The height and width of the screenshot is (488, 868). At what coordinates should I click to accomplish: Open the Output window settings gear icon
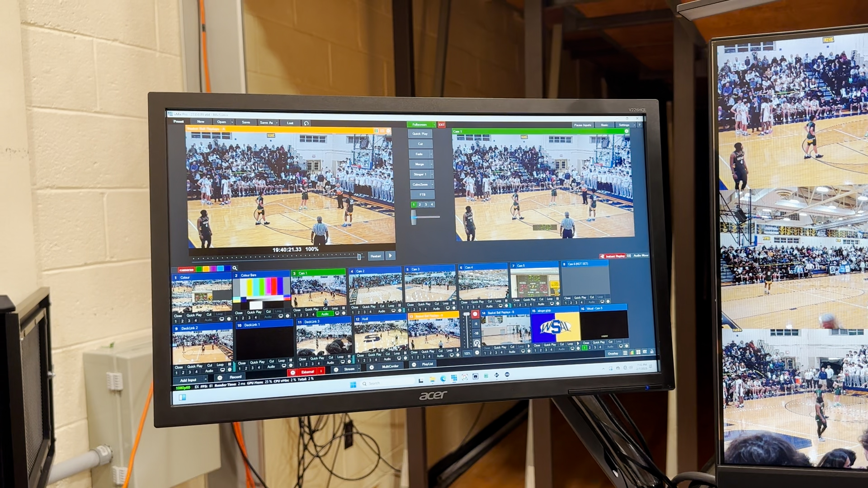pyautogui.click(x=627, y=131)
